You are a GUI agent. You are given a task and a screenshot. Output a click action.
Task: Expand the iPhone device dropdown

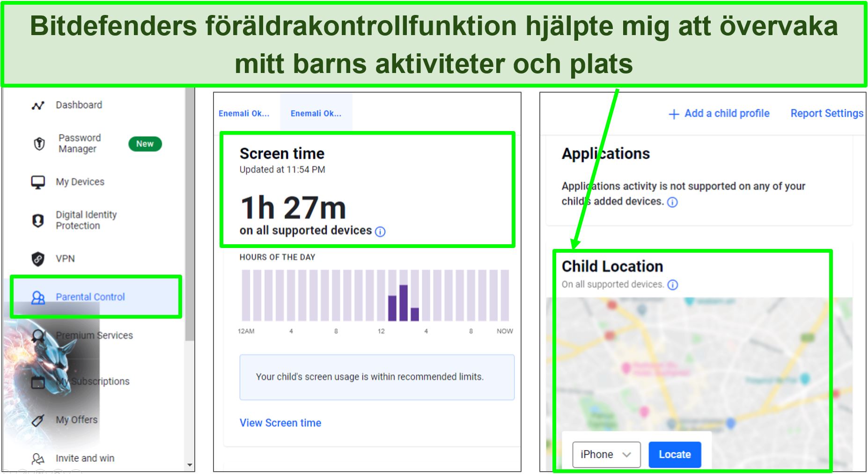(x=606, y=454)
